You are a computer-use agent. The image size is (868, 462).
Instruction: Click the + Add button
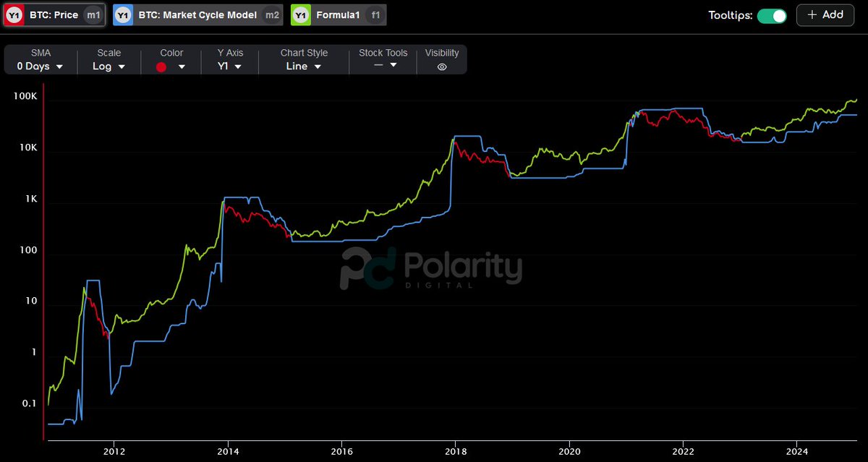tap(825, 15)
